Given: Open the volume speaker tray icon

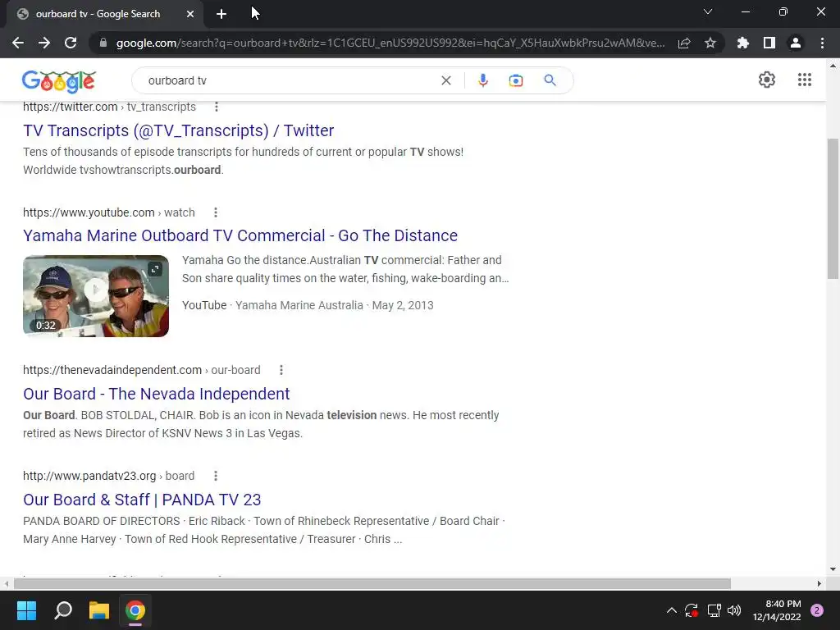Looking at the screenshot, I should click(x=734, y=610).
